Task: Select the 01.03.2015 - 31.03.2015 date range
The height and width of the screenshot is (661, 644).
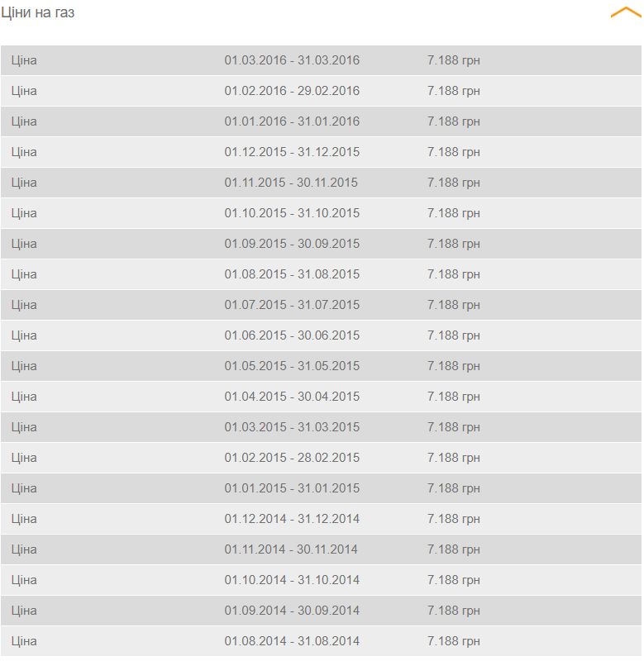Action: [x=292, y=427]
